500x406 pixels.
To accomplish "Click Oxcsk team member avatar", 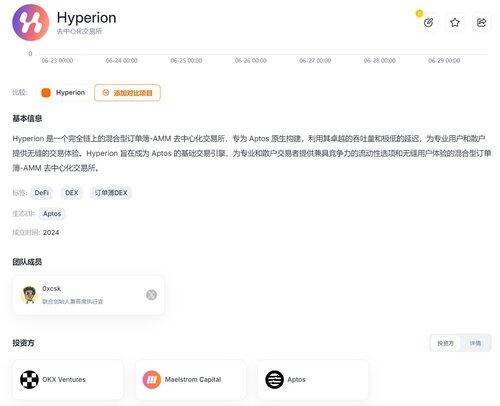I will coord(29,295).
